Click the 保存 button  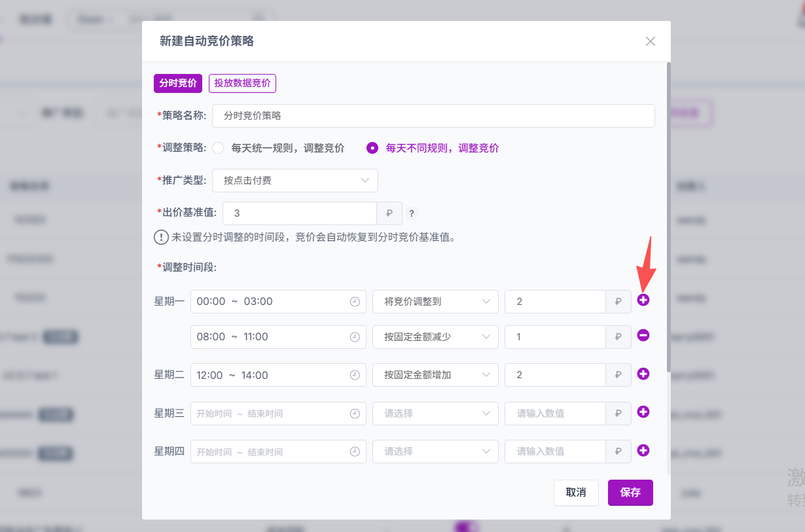[630, 493]
